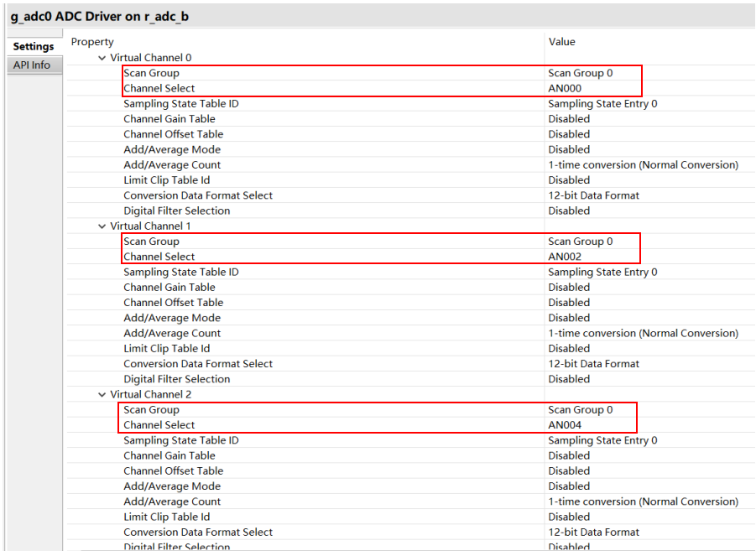Select Conversion Data Format Select, Virtual Channel 1

198,364
